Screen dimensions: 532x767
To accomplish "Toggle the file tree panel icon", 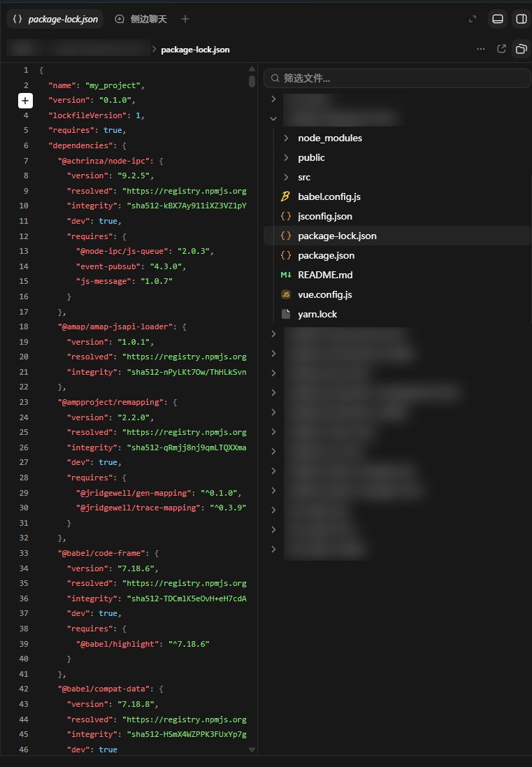I will pos(522,49).
